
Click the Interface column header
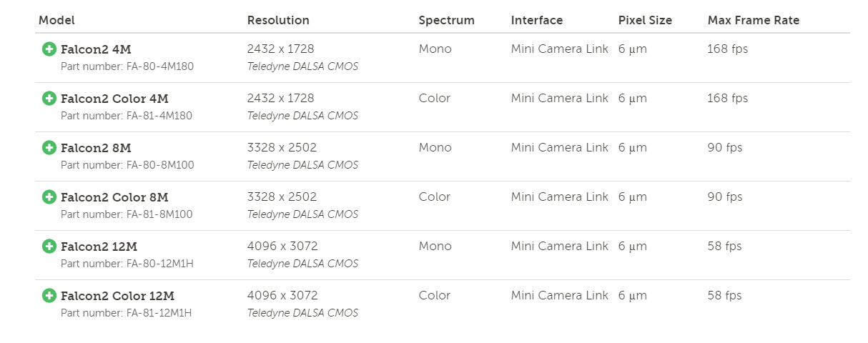pyautogui.click(x=536, y=20)
